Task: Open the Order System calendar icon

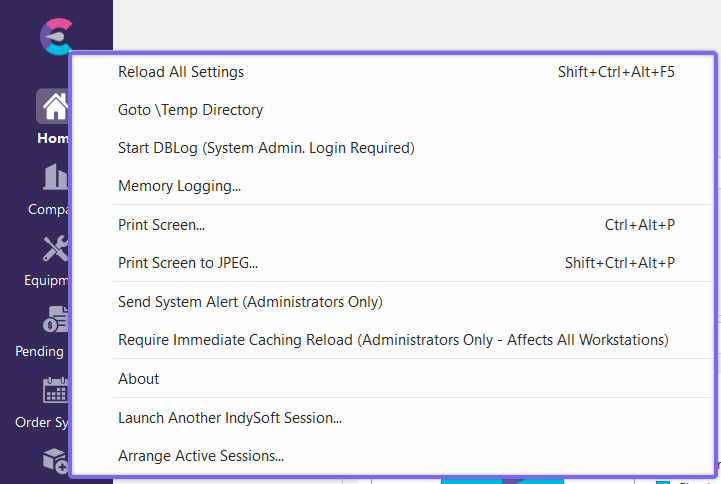Action: (x=54, y=390)
